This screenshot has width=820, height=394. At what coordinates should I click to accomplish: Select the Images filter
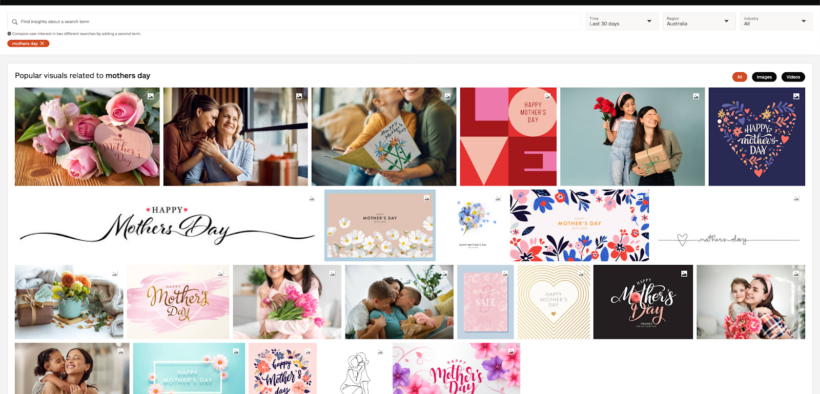pyautogui.click(x=764, y=77)
